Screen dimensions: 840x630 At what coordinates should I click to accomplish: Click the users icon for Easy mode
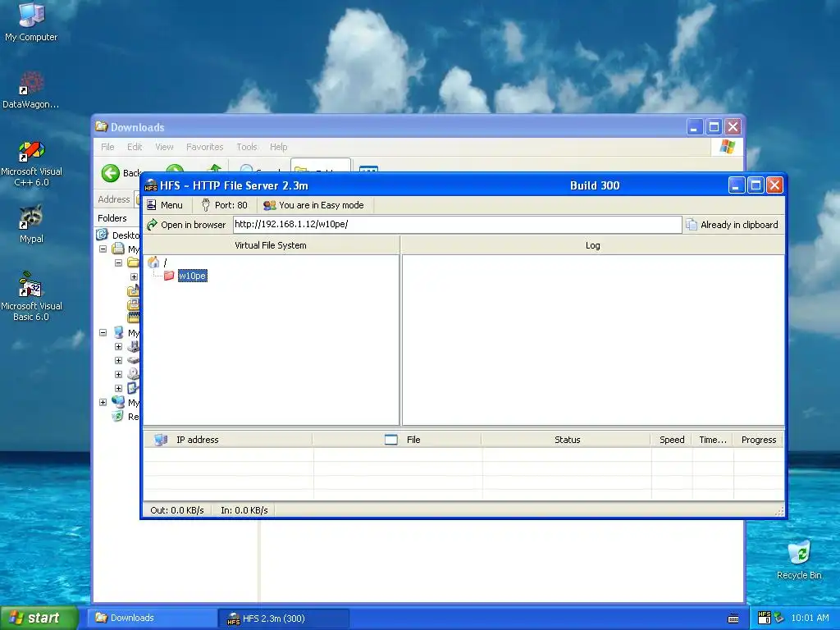pos(269,205)
